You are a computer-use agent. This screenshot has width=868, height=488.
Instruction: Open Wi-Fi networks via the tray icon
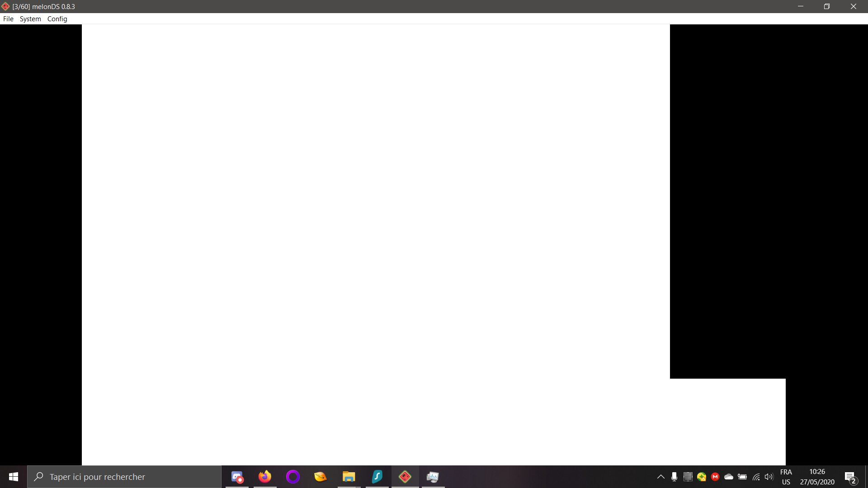756,476
